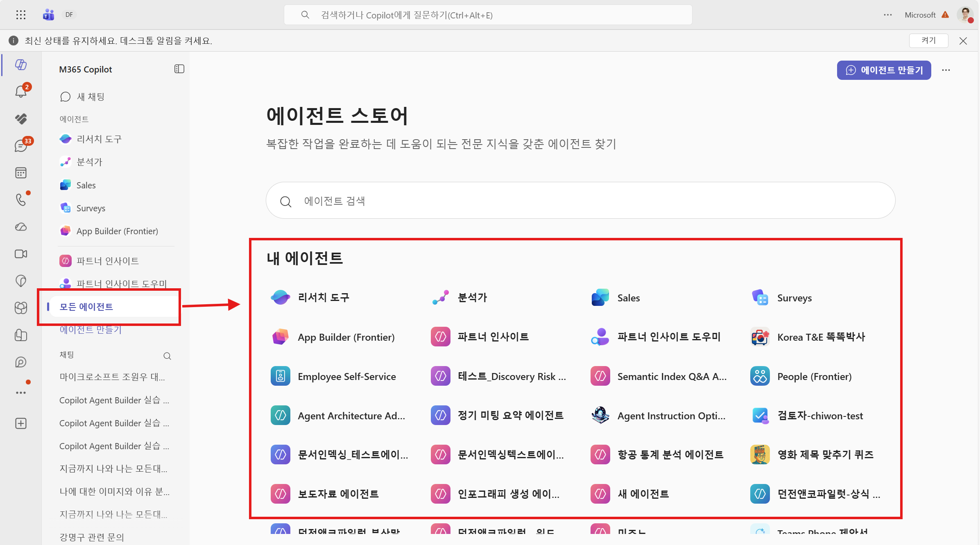Select Surveys agent in sidebar
980x545 pixels.
click(x=82, y=208)
